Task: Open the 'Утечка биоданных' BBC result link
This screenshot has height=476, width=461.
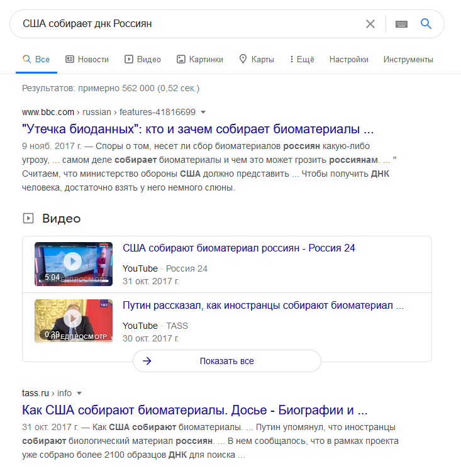Action: point(197,129)
